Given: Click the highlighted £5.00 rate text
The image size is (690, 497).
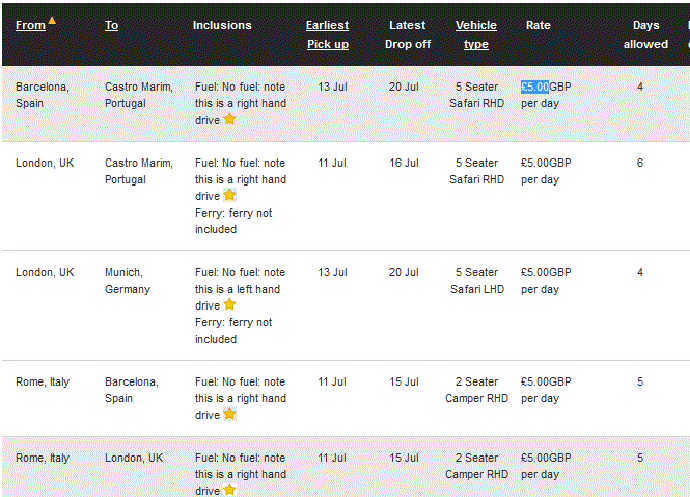Looking at the screenshot, I should click(535, 87).
